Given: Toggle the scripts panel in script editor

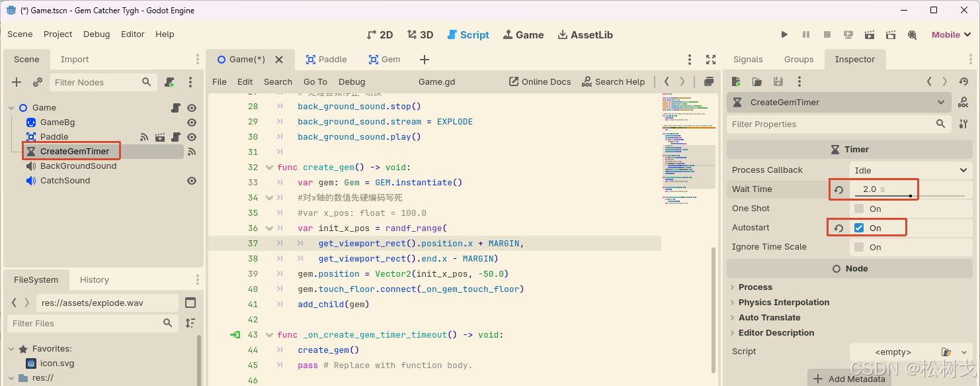Looking at the screenshot, I should tap(708, 81).
